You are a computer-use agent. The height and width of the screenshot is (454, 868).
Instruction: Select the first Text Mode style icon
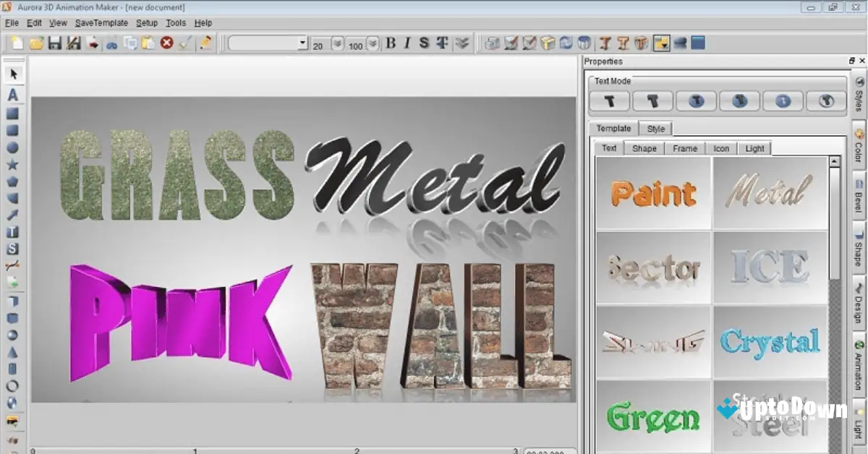click(608, 101)
